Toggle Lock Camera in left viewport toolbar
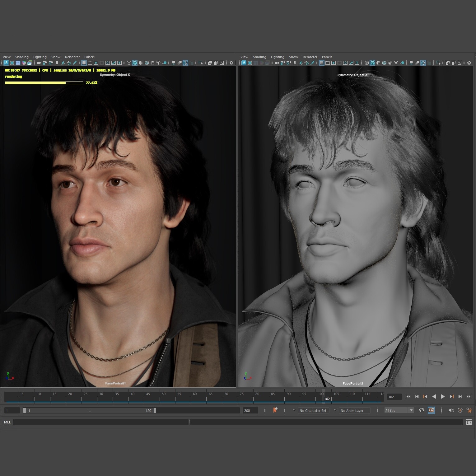This screenshot has height=476, width=476. tap(45, 63)
